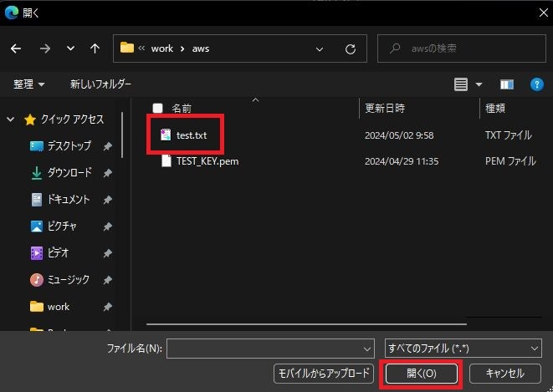Open ドキュメント in the sidebar
The height and width of the screenshot is (392, 553).
pyautogui.click(x=69, y=200)
